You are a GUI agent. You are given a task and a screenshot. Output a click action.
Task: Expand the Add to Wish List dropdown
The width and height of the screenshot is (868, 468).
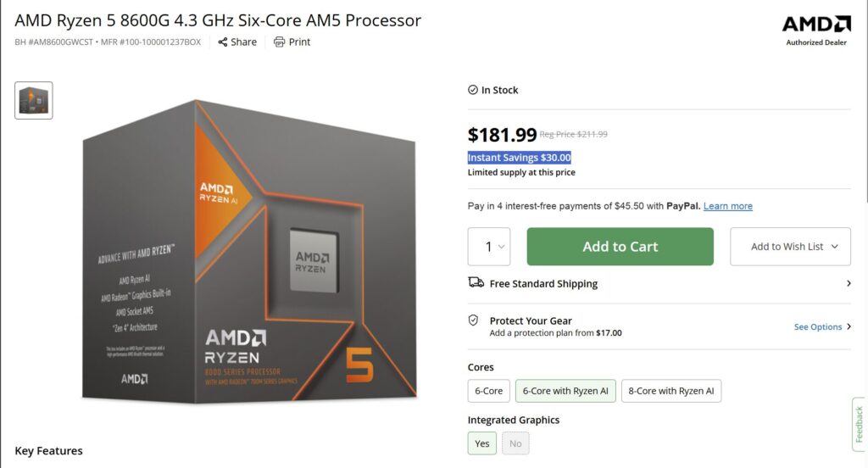pyautogui.click(x=790, y=247)
